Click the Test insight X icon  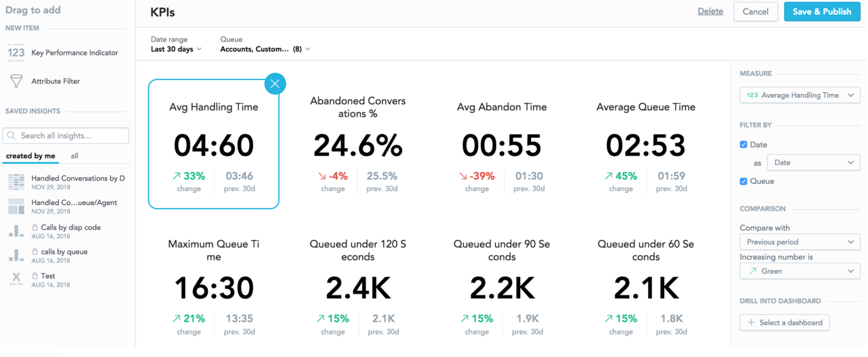(x=16, y=279)
